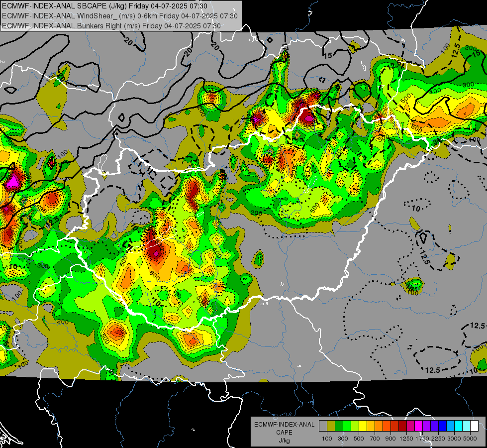Image resolution: width=487 pixels, height=448 pixels.
Task: Click the legend value 5000
Action: click(x=470, y=439)
